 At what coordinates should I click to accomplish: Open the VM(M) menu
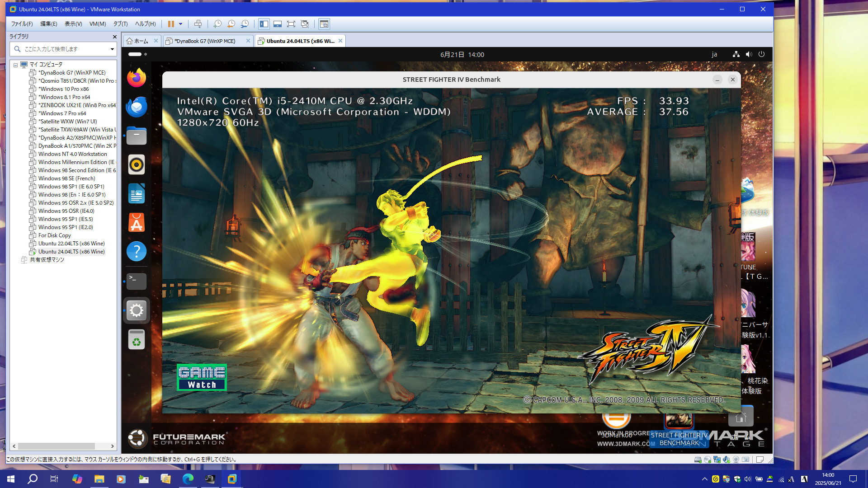point(98,24)
